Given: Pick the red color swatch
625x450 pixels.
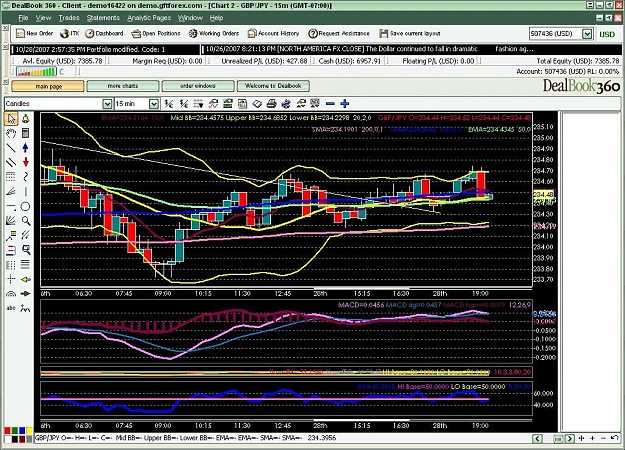Looking at the screenshot, I should 7,431.
